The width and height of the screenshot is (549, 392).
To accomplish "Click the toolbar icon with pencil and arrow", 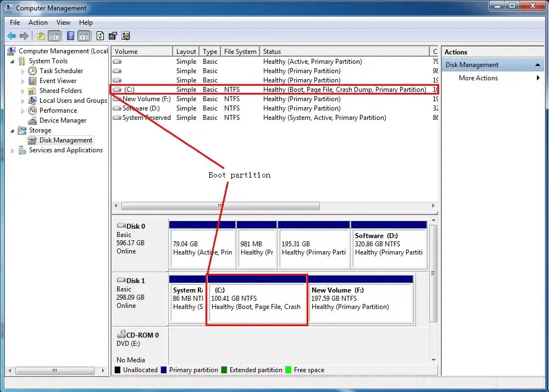I will 113,36.
